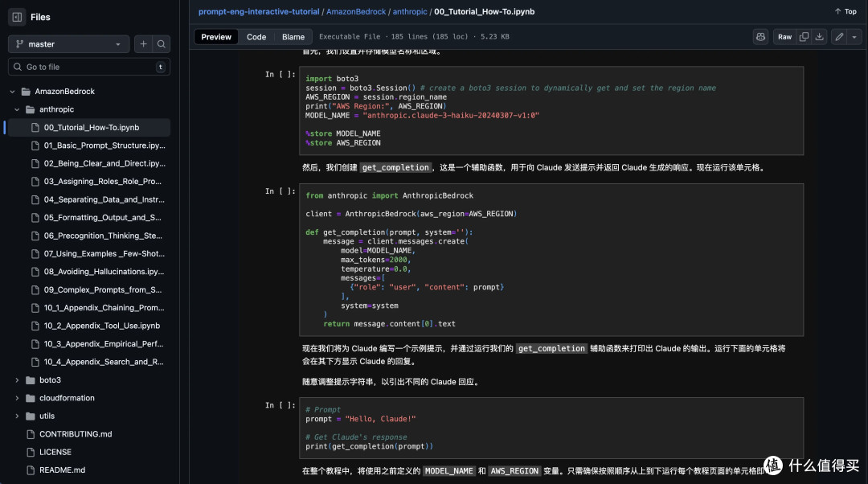The width and height of the screenshot is (868, 484).
Task: Open the master branch dropdown
Action: tap(68, 44)
